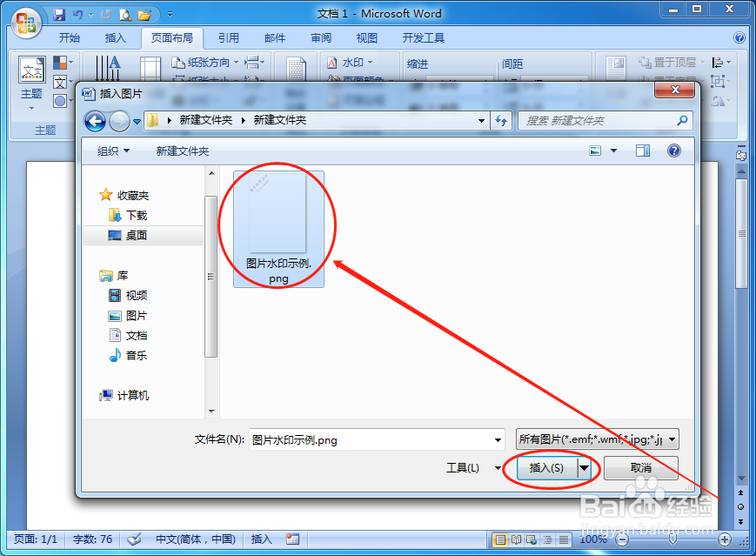
Task: Click theme effects icon in ribbon
Action: pyautogui.click(x=63, y=101)
